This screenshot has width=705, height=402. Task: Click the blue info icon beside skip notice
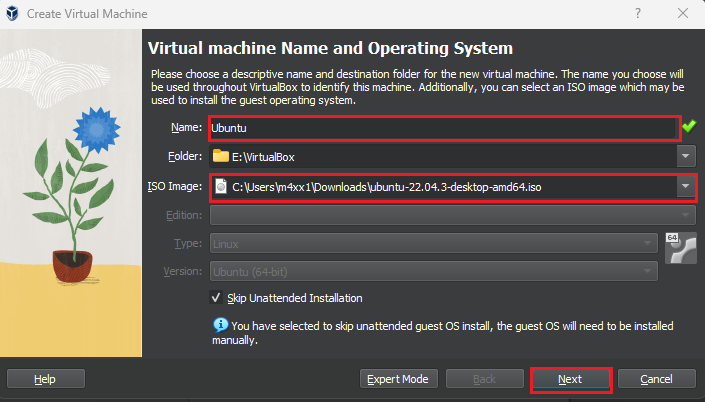click(x=220, y=325)
